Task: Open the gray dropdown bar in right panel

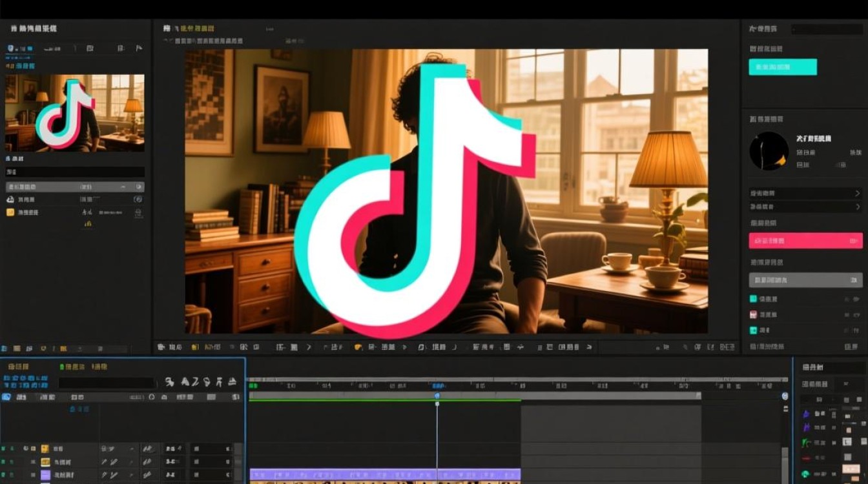Action: 805,280
